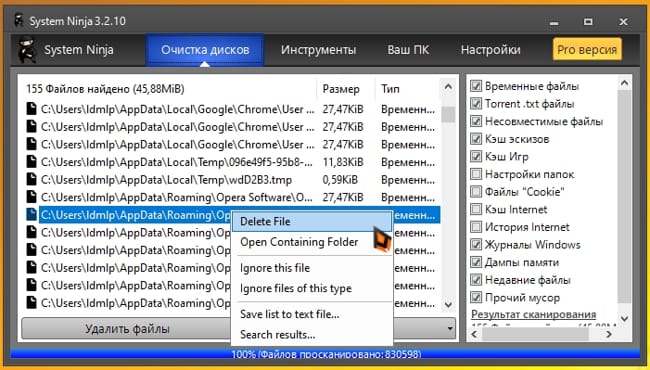Click options panel horizontal scroll right arrow
Screen dimensions: 650x370
[x=609, y=334]
